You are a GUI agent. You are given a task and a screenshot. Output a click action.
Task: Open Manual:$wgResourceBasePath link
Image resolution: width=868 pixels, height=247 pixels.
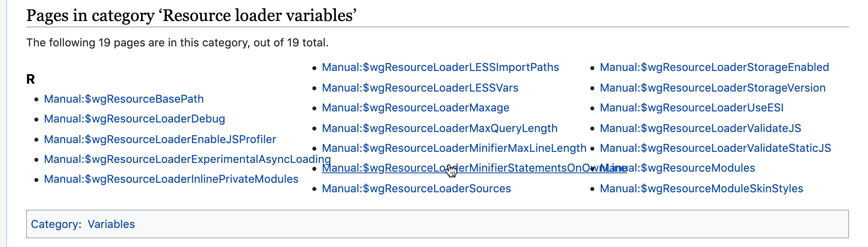pyautogui.click(x=124, y=99)
